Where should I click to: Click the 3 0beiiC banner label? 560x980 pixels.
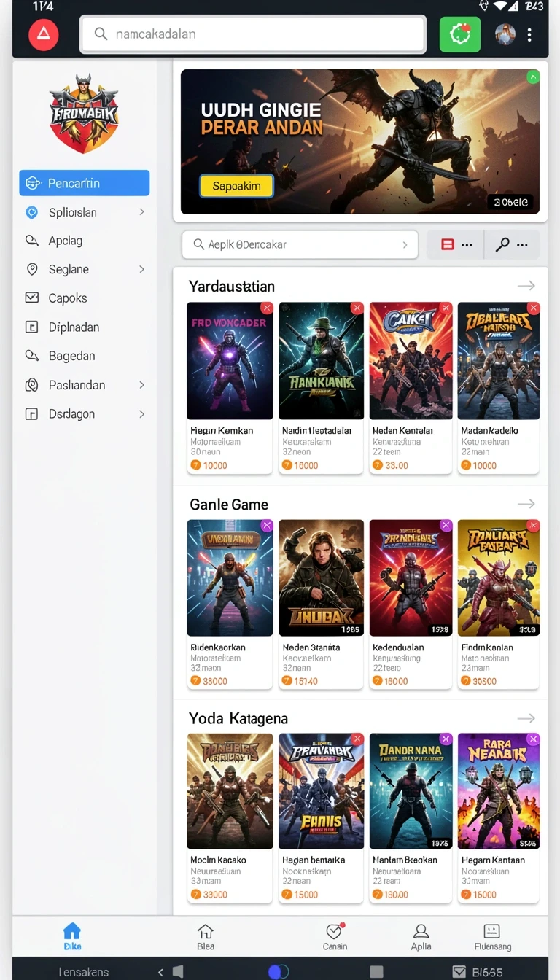(512, 202)
